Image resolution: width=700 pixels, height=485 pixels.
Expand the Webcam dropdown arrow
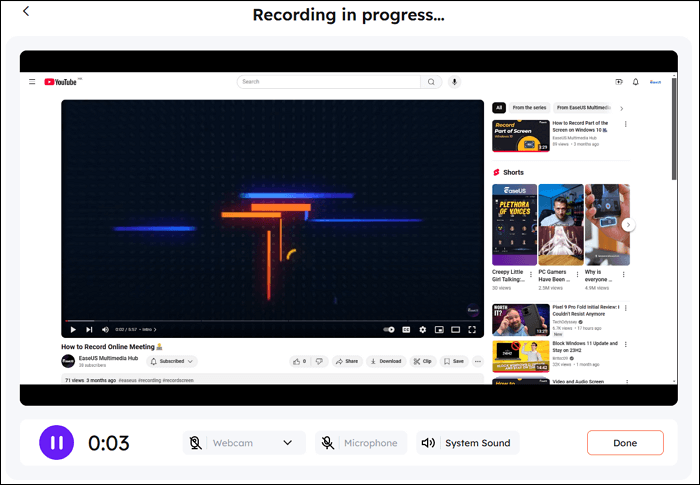pyautogui.click(x=288, y=443)
